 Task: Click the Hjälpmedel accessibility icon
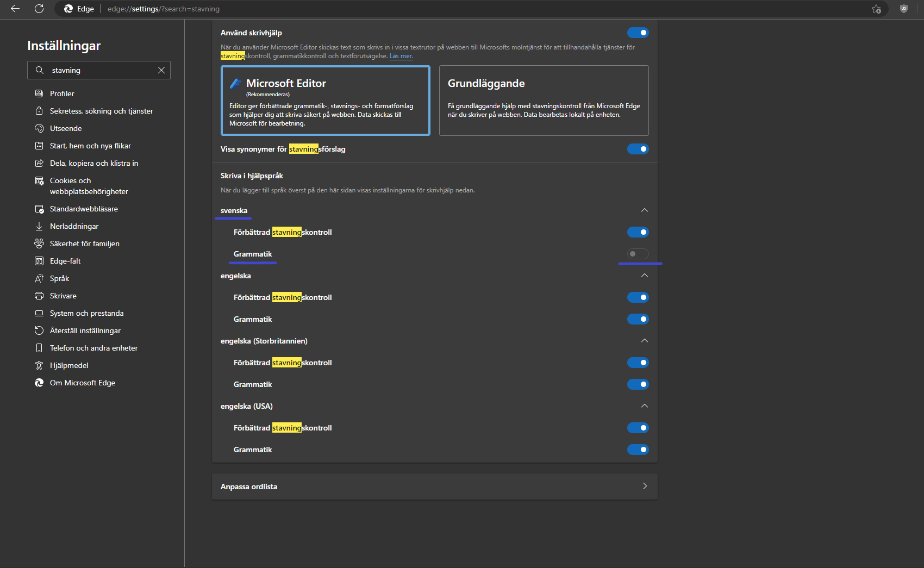[x=39, y=365]
